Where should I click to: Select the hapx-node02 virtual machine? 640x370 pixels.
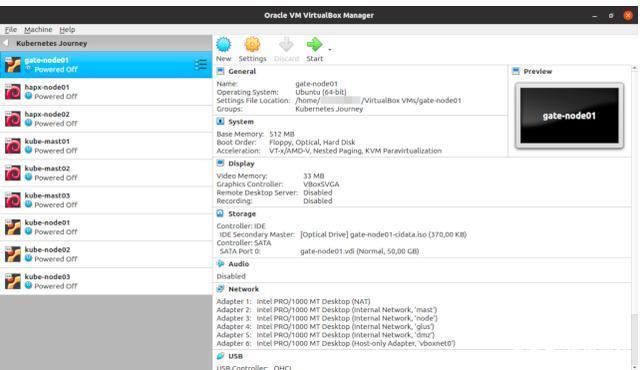106,119
